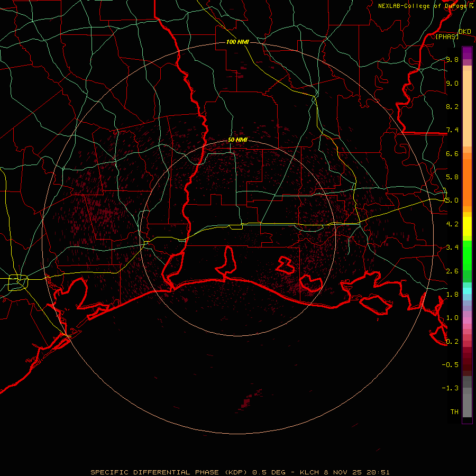The height and width of the screenshot is (476, 476).
Task: Click the TH threshold label
Action: click(454, 412)
